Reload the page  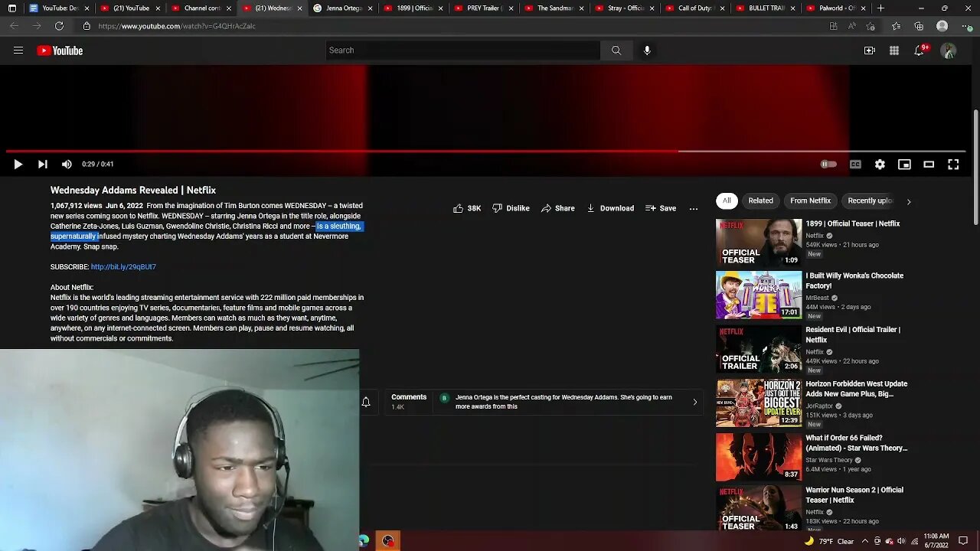pos(59,26)
